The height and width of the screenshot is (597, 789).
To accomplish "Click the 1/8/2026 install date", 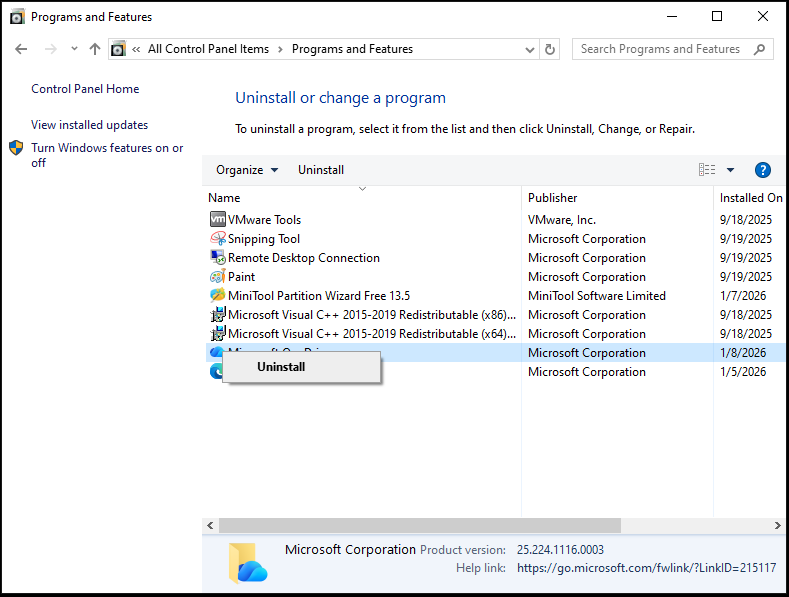I will pyautogui.click(x=743, y=353).
